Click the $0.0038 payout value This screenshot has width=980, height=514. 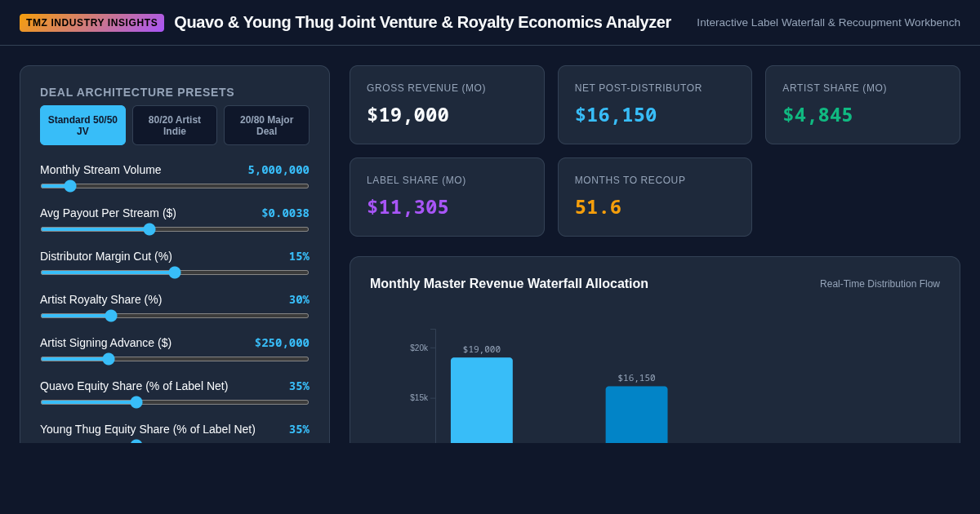(x=285, y=213)
